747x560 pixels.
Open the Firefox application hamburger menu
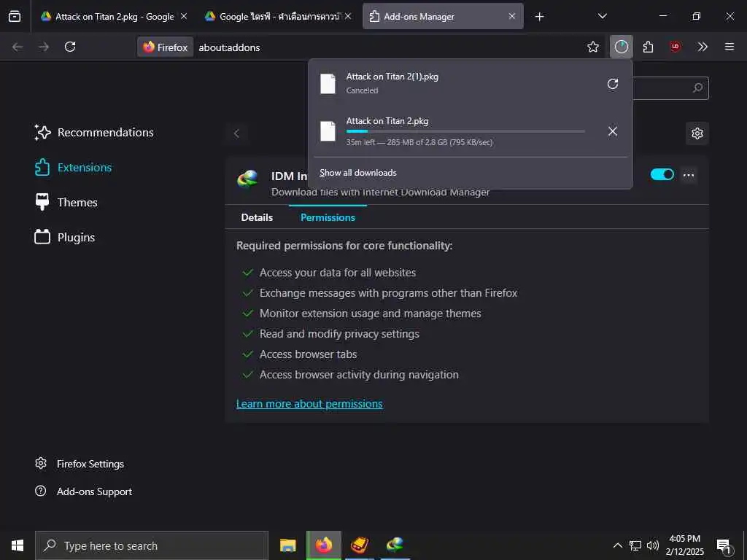729,47
